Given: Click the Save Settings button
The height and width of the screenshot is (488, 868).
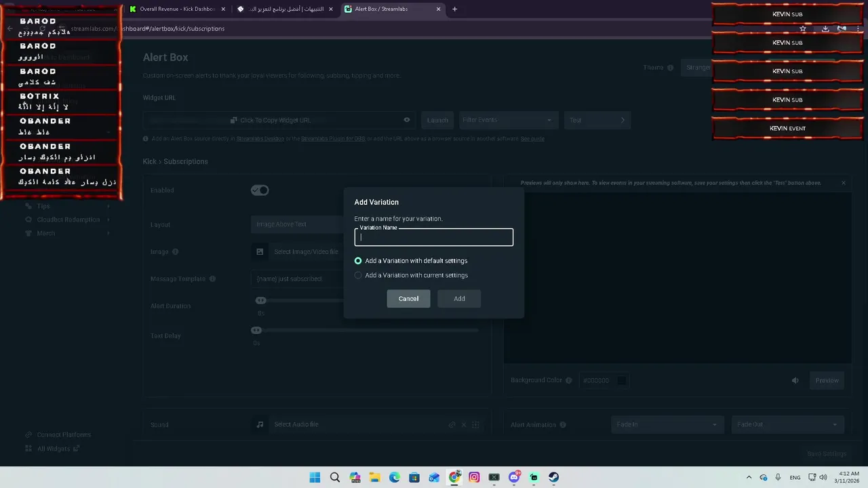Looking at the screenshot, I should click(x=827, y=453).
